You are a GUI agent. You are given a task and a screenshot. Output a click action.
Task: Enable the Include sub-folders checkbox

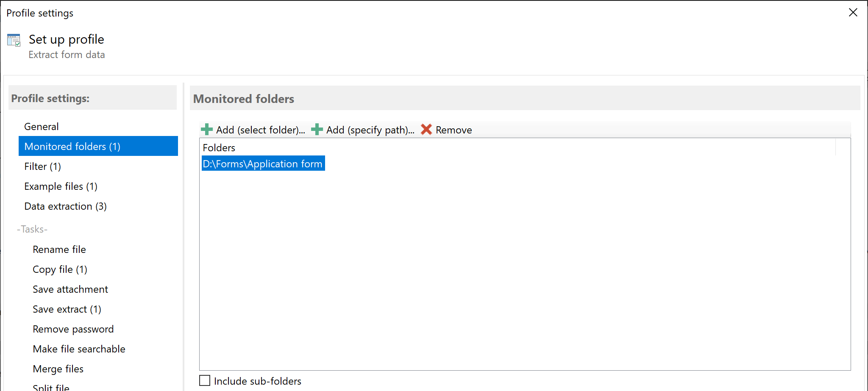tap(205, 380)
